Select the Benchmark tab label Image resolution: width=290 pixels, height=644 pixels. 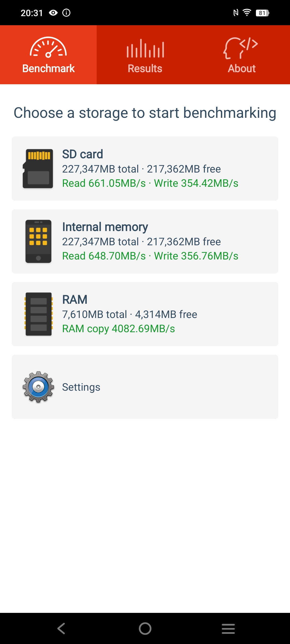coord(48,68)
